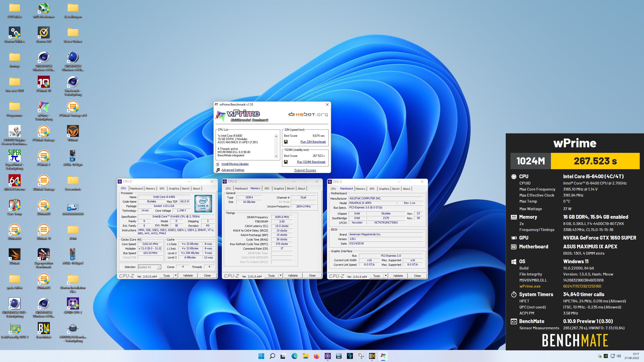Launch the SuperPiMod shortcut on desktop
The width and height of the screenshot is (644, 362).
[x=15, y=160]
